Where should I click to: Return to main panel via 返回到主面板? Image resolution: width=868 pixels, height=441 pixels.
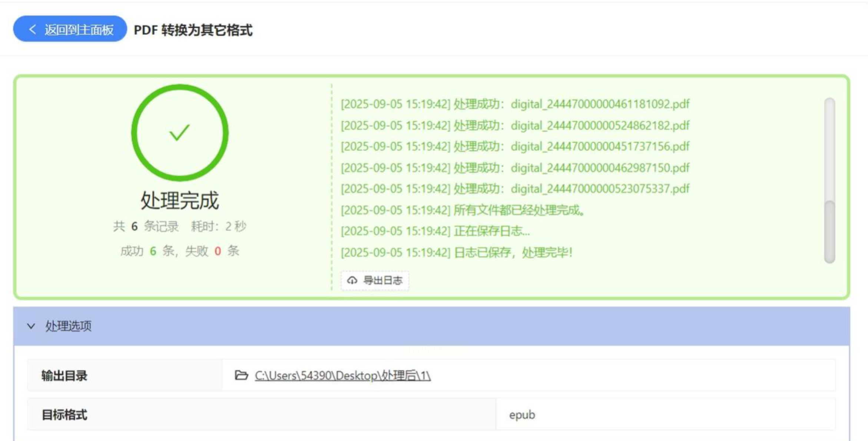click(x=79, y=29)
